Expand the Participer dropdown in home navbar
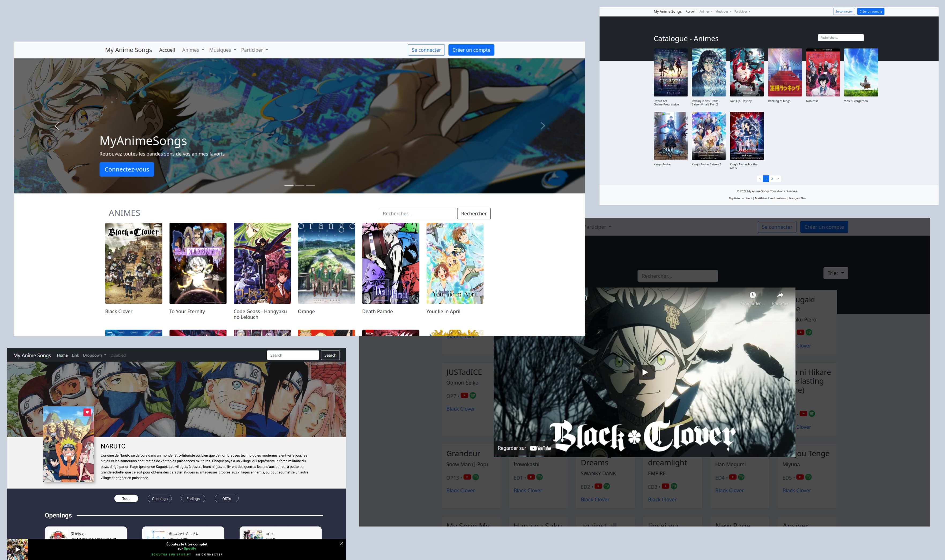This screenshot has height=560, width=945. pyautogui.click(x=254, y=50)
